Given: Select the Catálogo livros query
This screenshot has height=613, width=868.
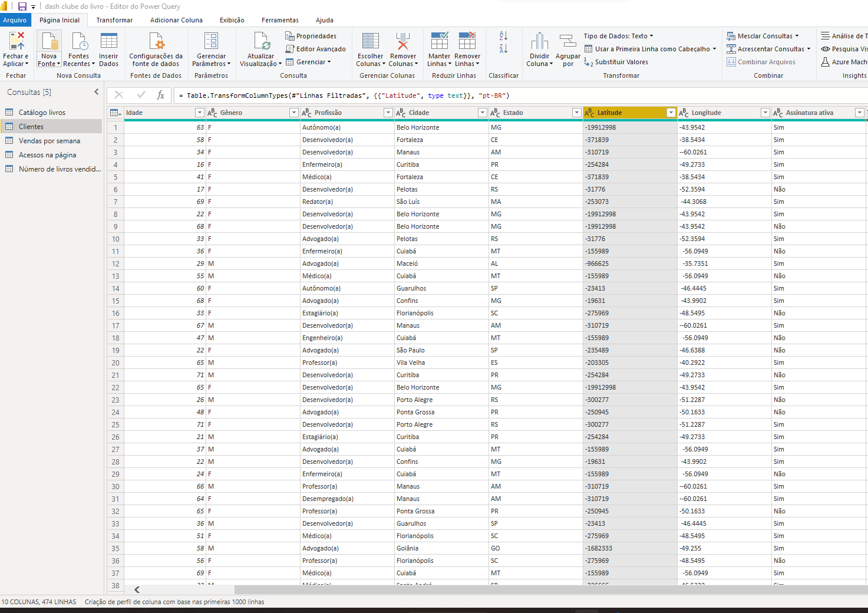Looking at the screenshot, I should pos(51,113).
